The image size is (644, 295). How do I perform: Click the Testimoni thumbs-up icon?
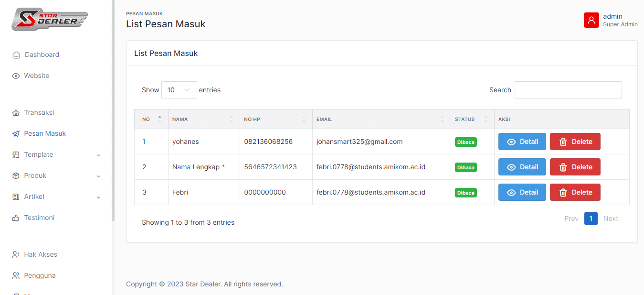click(x=16, y=218)
